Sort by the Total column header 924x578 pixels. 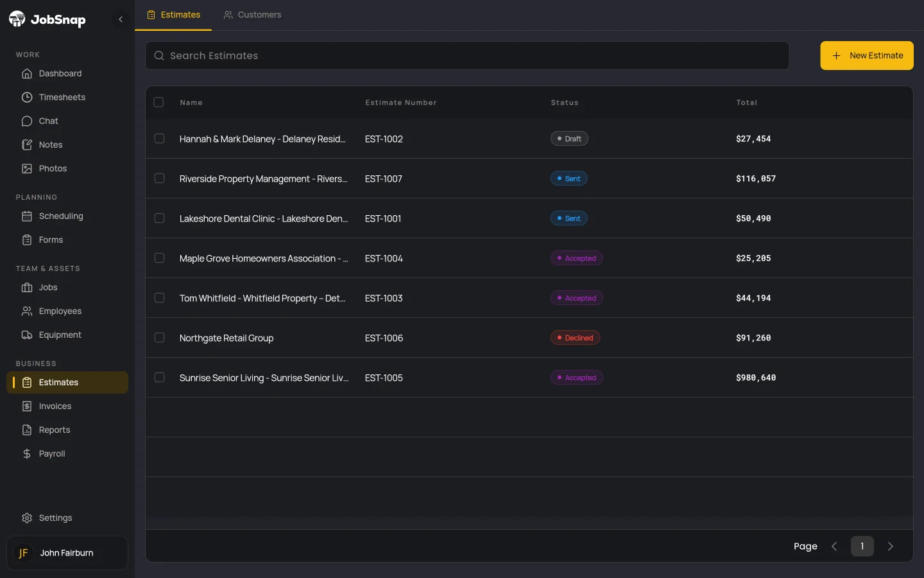(x=747, y=103)
